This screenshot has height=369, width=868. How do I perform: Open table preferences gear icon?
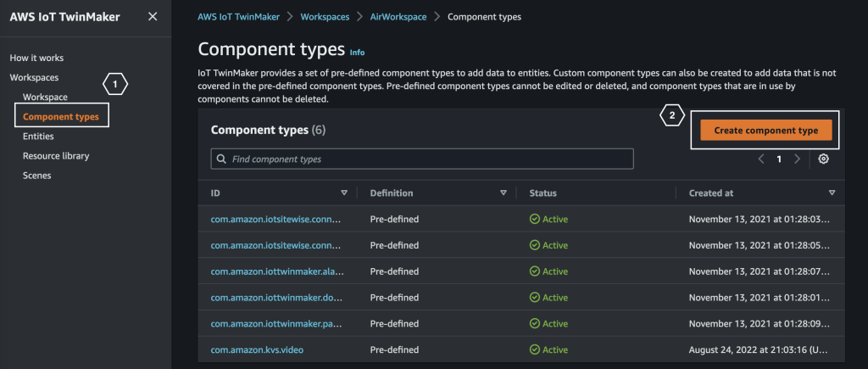[823, 159]
